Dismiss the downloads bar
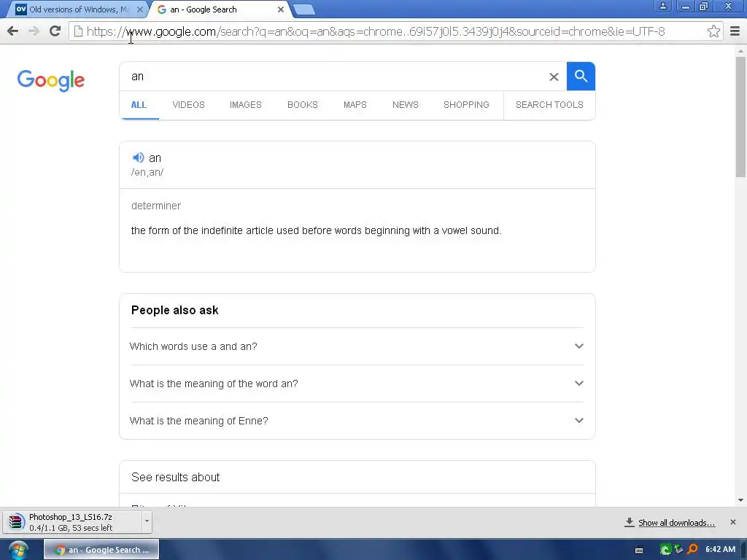 [732, 522]
